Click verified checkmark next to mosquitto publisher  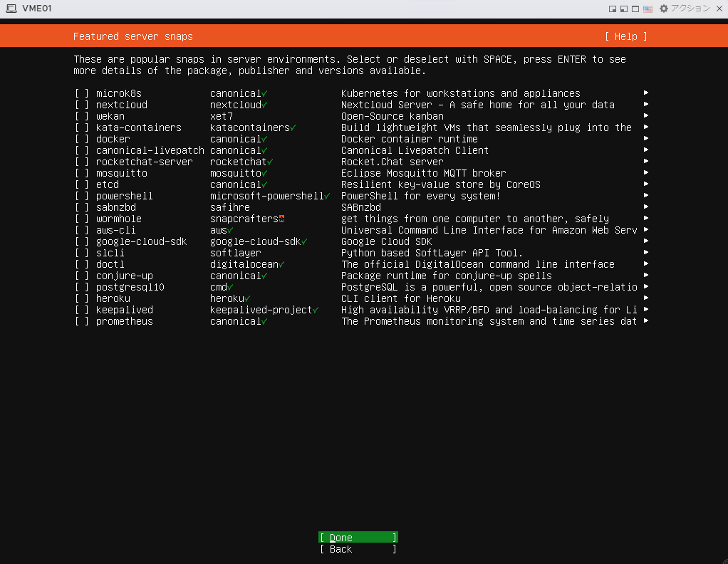pyautogui.click(x=265, y=174)
